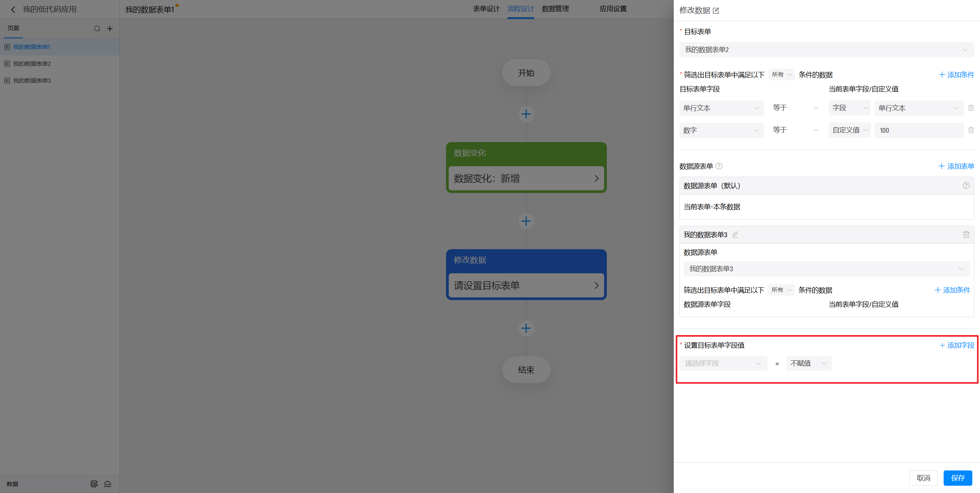Select 我的数据表单2 in the page list
980x493 pixels.
[32, 64]
